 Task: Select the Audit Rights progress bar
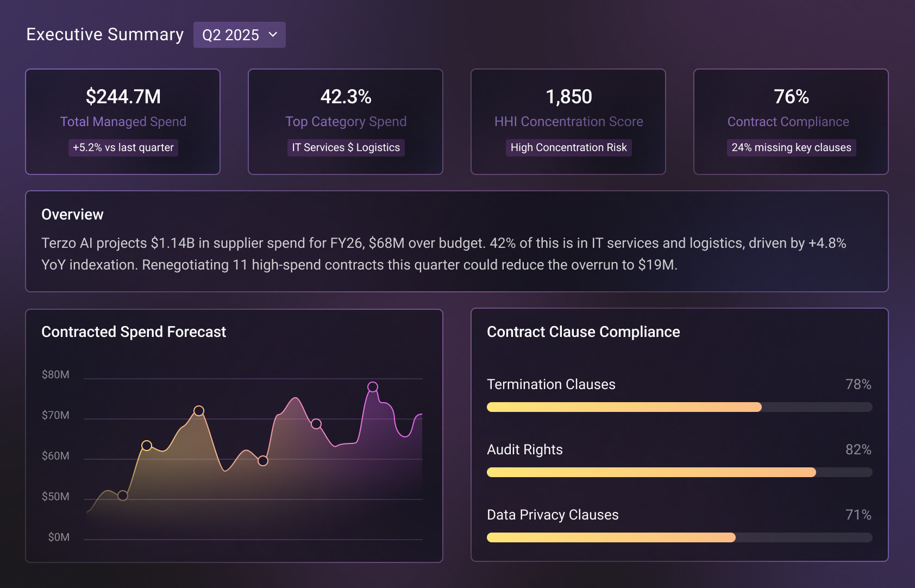[x=679, y=472]
